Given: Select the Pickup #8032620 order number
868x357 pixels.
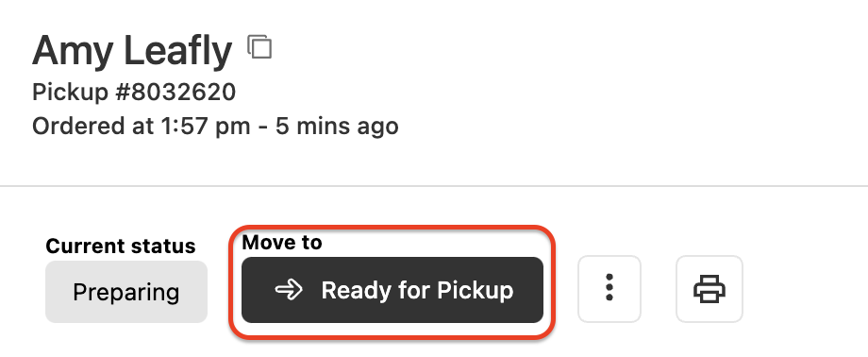Looking at the screenshot, I should tap(134, 92).
